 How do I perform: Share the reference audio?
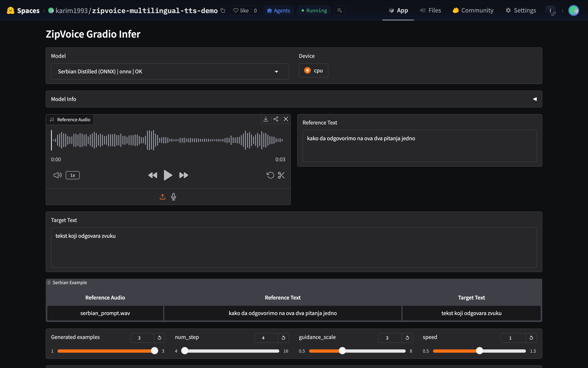click(276, 119)
